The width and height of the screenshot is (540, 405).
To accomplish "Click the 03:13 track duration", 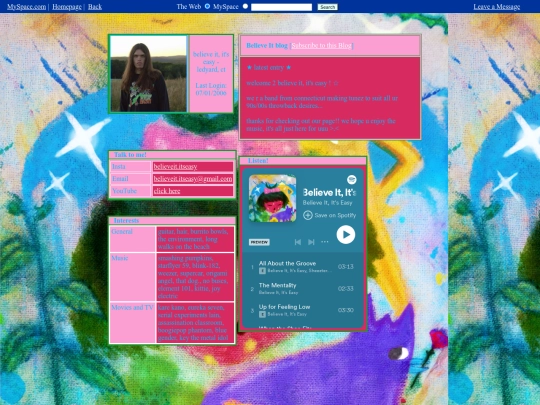I will (x=345, y=267).
